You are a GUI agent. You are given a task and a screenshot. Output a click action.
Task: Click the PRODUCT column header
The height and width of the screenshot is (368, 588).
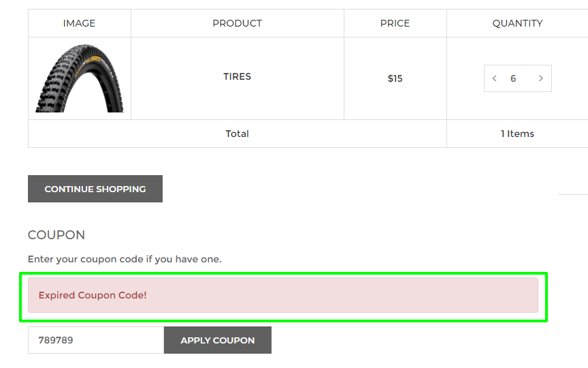tap(237, 23)
